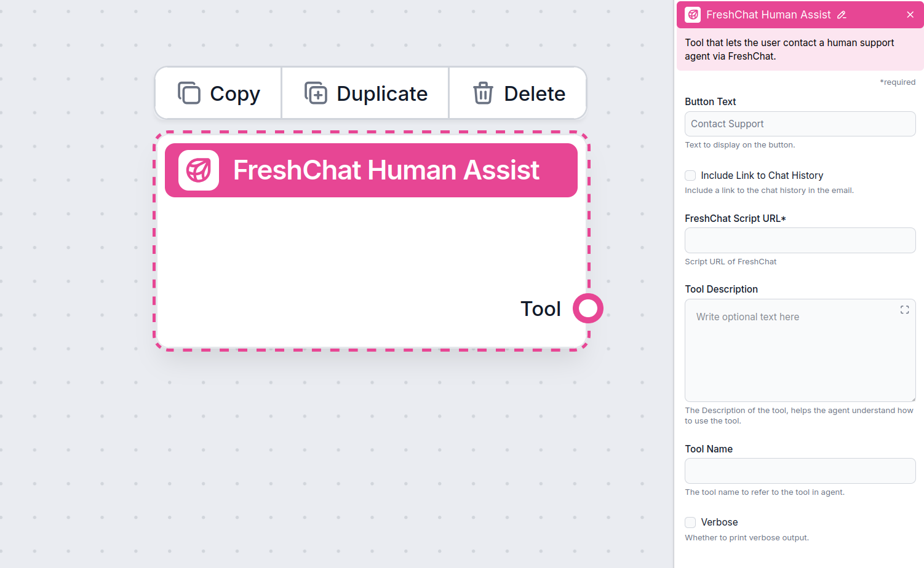Enable Include Link to Chat History

[x=690, y=175]
